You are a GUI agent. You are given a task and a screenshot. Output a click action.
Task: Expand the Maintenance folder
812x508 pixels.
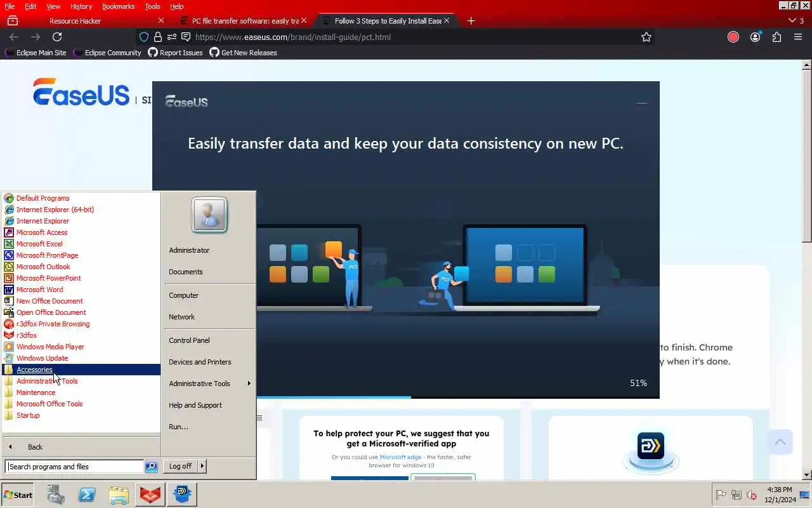point(36,392)
